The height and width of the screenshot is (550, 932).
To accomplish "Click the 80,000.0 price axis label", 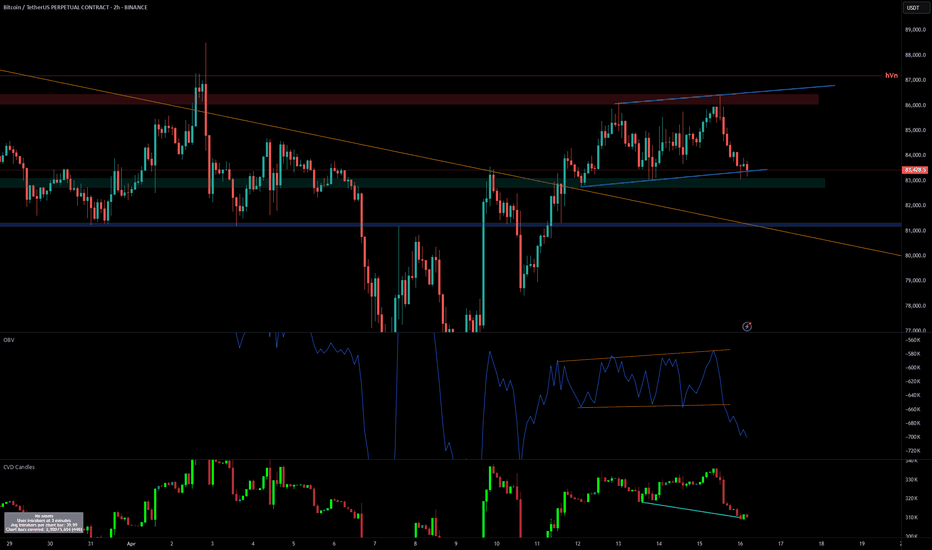I will click(x=915, y=256).
